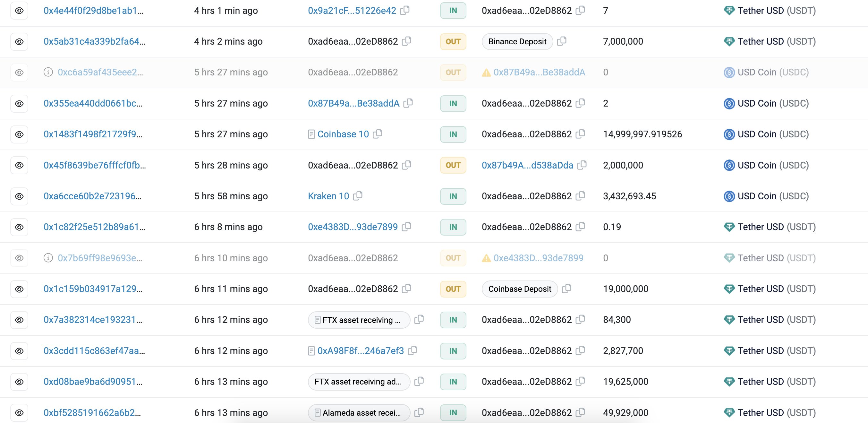Open transaction 0x3cdd115c863ef47aa

[94, 351]
